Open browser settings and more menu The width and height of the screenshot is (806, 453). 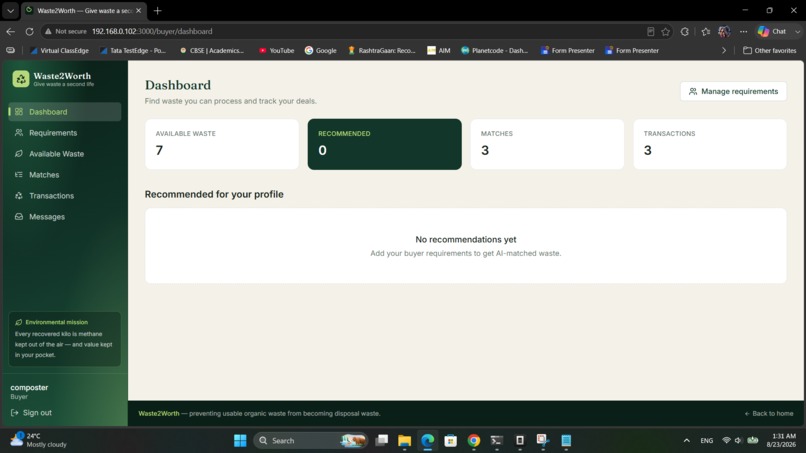[x=744, y=31]
